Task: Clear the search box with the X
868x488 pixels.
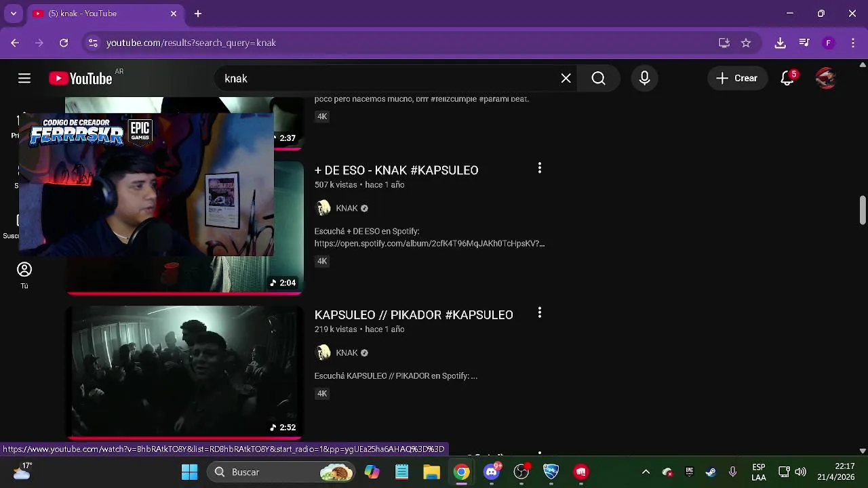Action: [566, 79]
